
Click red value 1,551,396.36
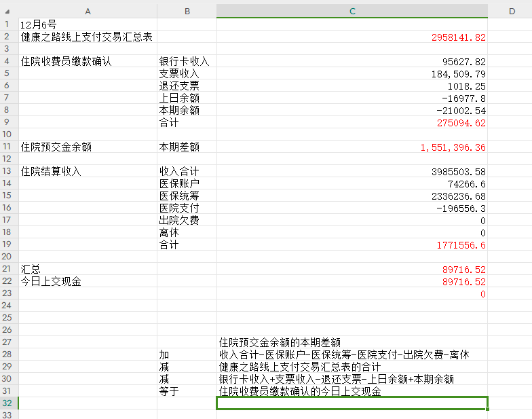[453, 147]
